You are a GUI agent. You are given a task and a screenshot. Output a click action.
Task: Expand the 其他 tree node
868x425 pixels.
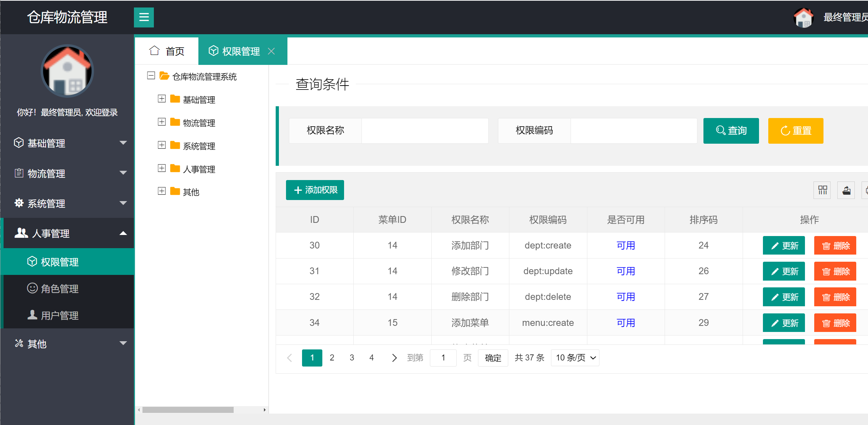click(x=162, y=191)
